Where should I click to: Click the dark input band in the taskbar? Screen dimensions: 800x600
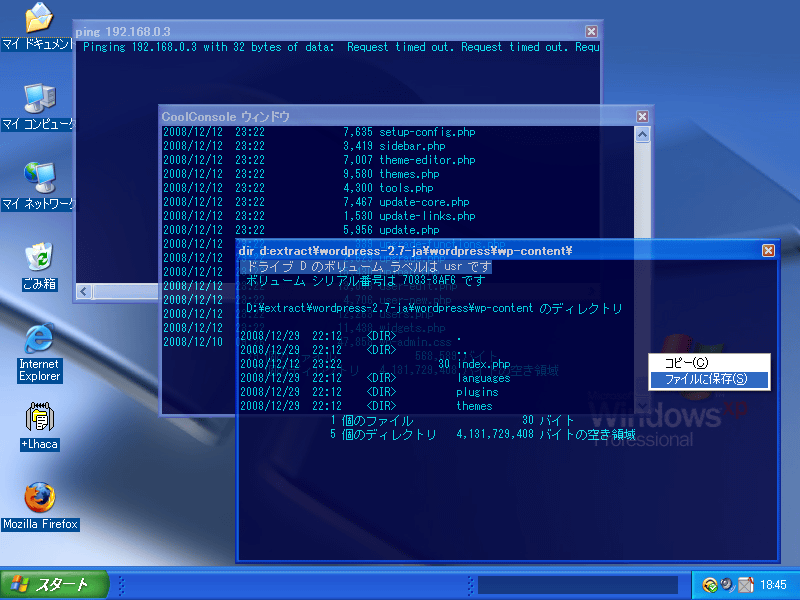578,585
